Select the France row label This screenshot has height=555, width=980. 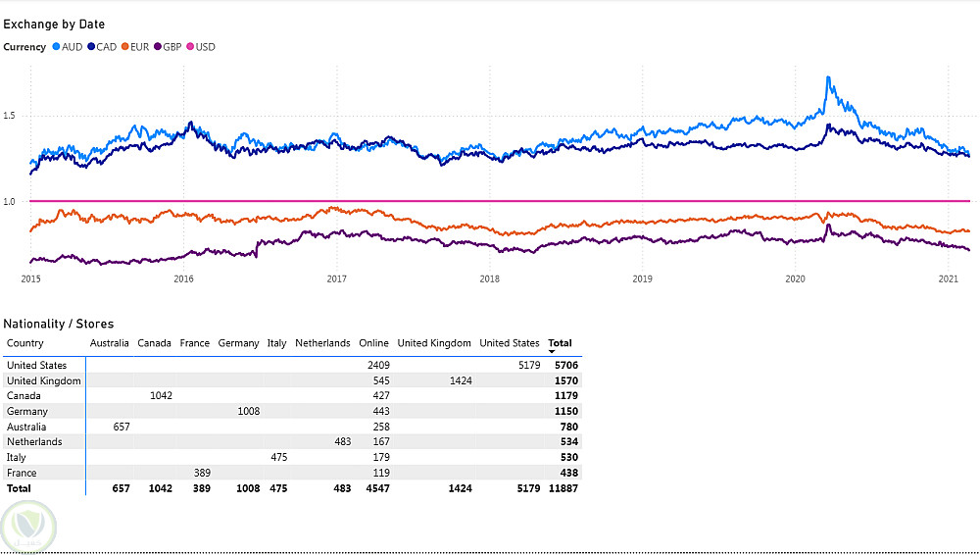pyautogui.click(x=22, y=473)
